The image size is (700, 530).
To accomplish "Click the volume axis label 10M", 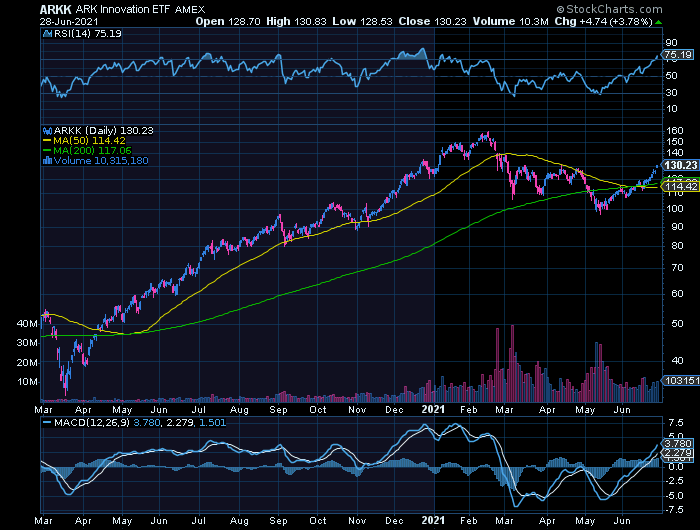I will point(27,382).
